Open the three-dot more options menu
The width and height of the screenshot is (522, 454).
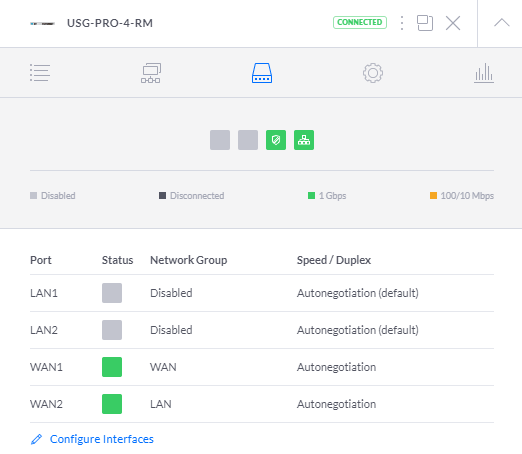coord(402,23)
